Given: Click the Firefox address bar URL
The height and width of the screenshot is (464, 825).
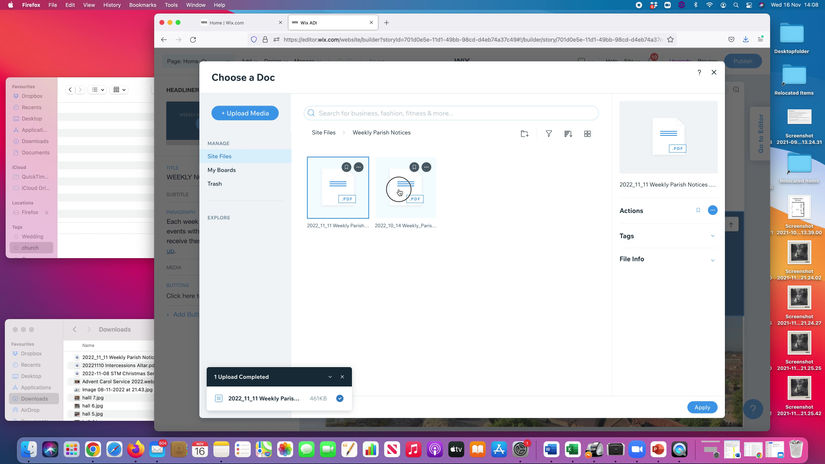Looking at the screenshot, I should click(472, 39).
